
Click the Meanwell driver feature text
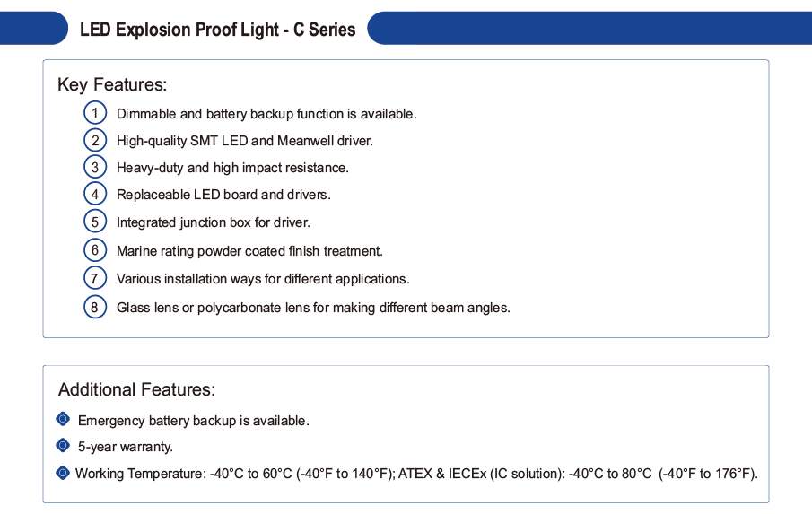[x=244, y=141]
